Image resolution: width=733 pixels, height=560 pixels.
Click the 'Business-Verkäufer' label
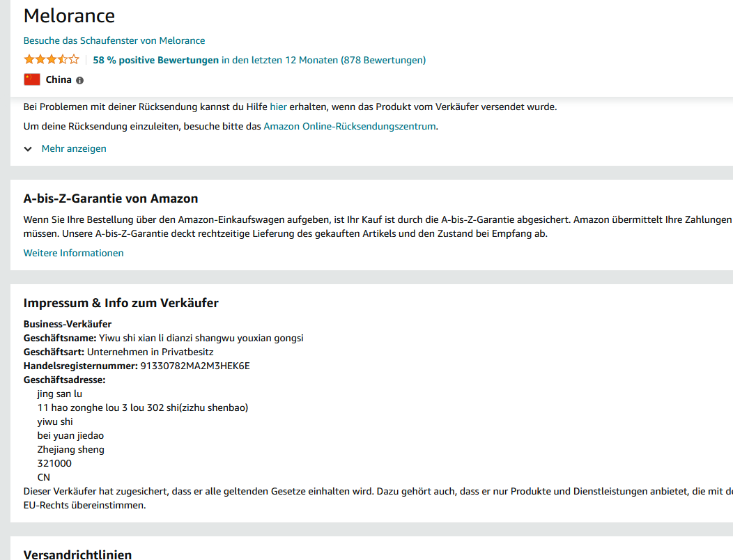[x=68, y=324]
